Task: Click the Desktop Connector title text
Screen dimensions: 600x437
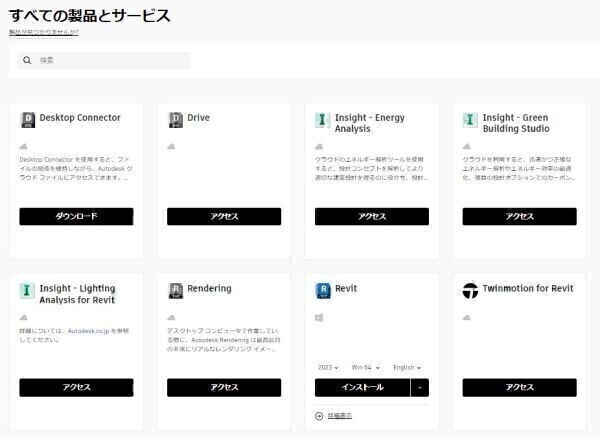Action: coord(80,118)
